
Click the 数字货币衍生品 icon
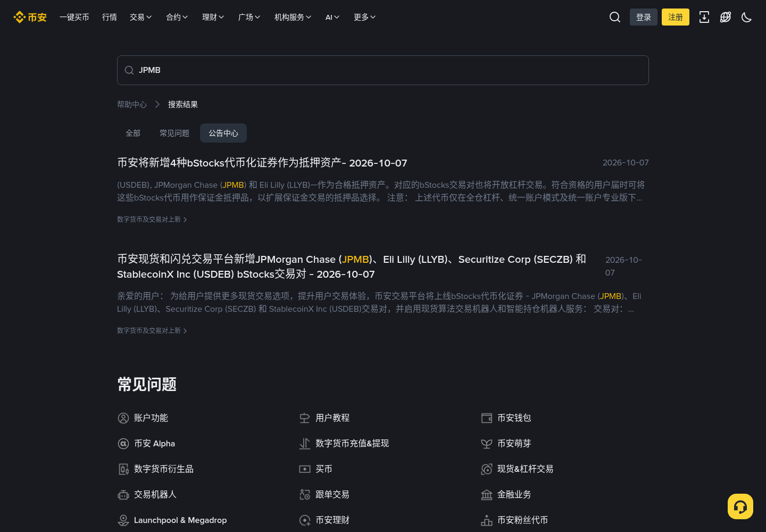point(123,469)
